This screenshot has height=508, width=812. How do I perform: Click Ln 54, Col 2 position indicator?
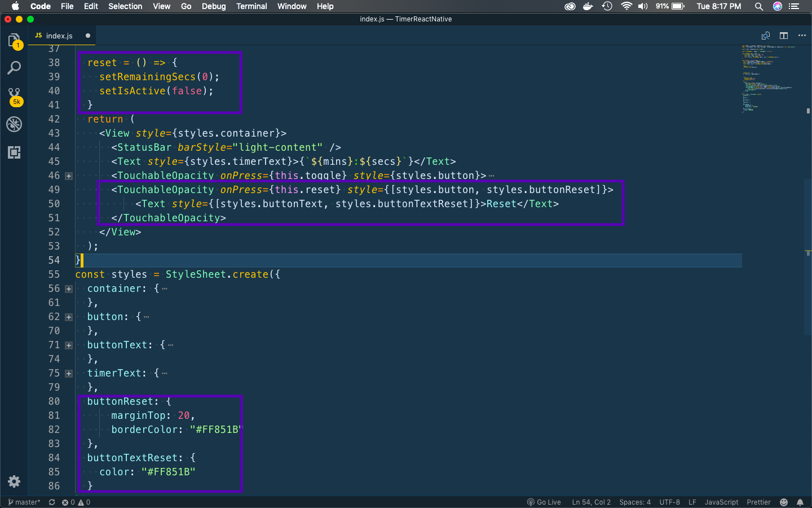[591, 502]
